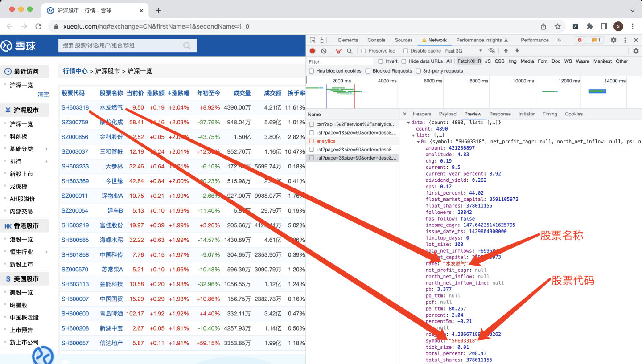This screenshot has height=364, width=642.
Task: Tick Has blocked cookies checkbox
Action: coord(312,71)
